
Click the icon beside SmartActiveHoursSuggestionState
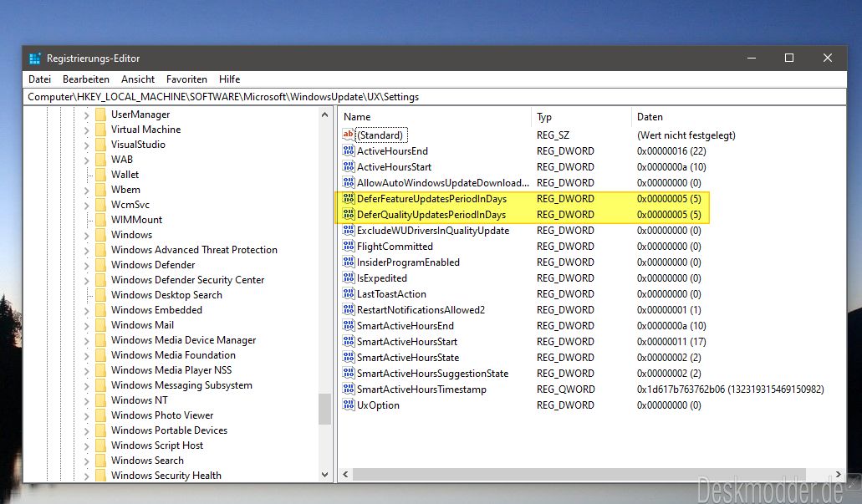(x=349, y=373)
